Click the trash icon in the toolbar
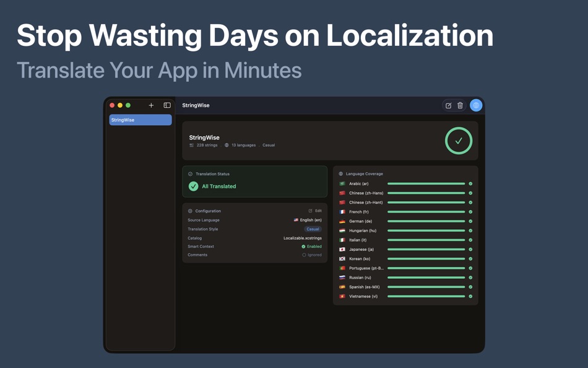 [x=460, y=105]
